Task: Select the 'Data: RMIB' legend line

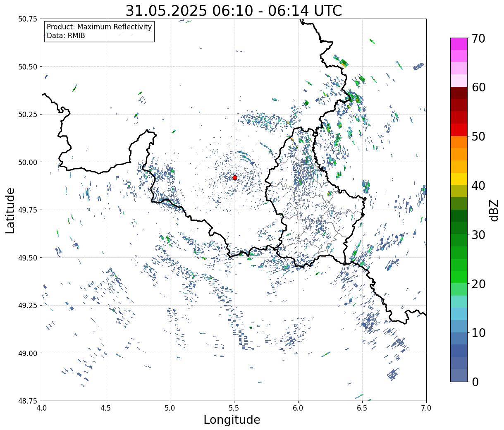Action: 66,36
